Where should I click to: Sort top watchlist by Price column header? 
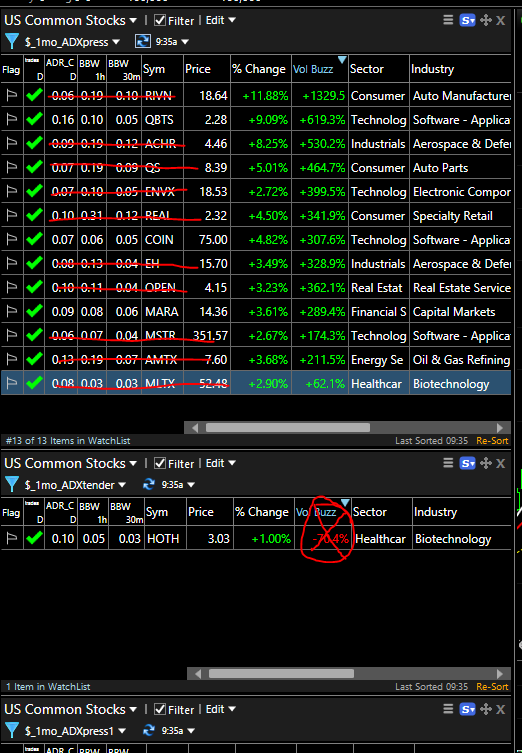point(206,69)
